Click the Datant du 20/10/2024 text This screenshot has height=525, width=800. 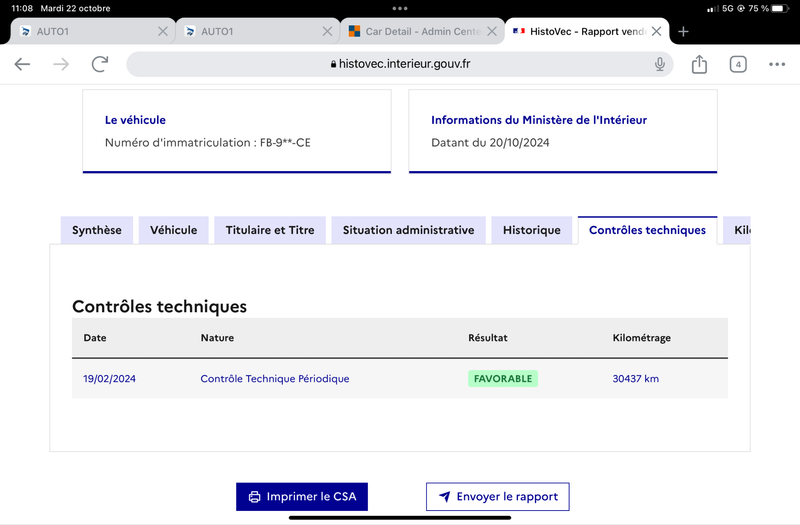490,142
